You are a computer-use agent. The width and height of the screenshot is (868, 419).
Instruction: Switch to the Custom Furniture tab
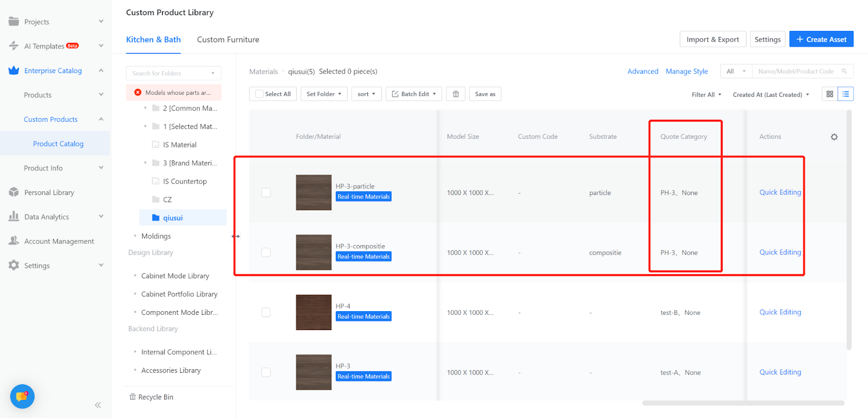click(x=228, y=40)
